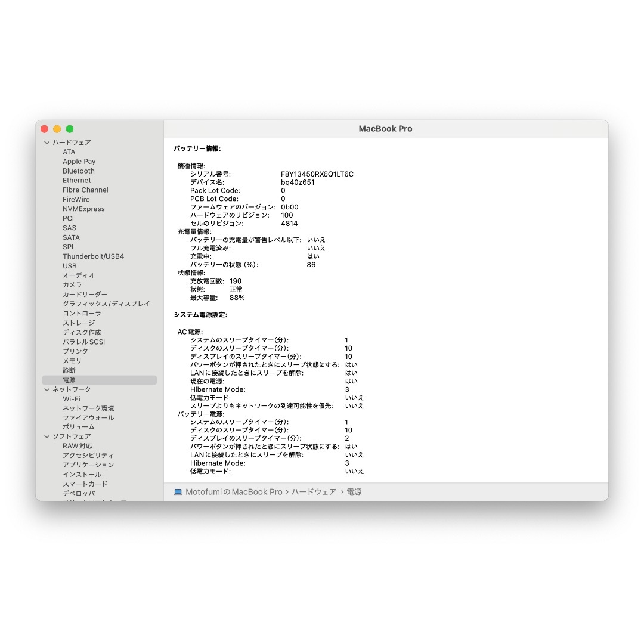Screen dimensions: 644x644
Task: Select NVMExpress in the sidebar
Action: pos(84,209)
